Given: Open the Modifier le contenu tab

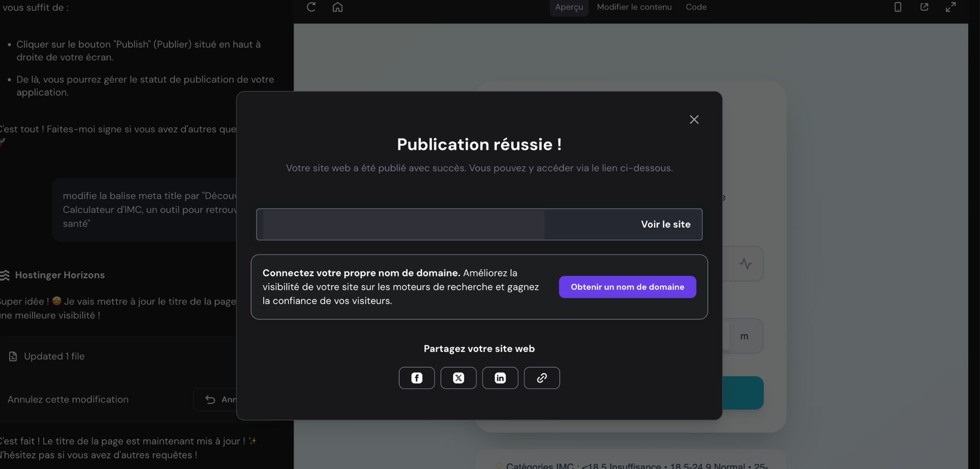Looking at the screenshot, I should [x=634, y=7].
